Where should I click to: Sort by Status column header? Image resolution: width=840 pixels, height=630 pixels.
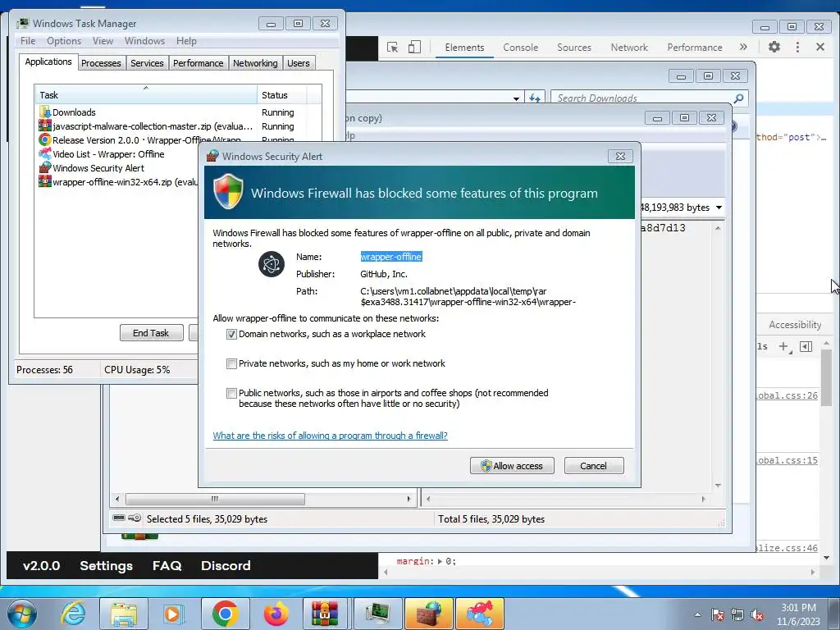282,95
